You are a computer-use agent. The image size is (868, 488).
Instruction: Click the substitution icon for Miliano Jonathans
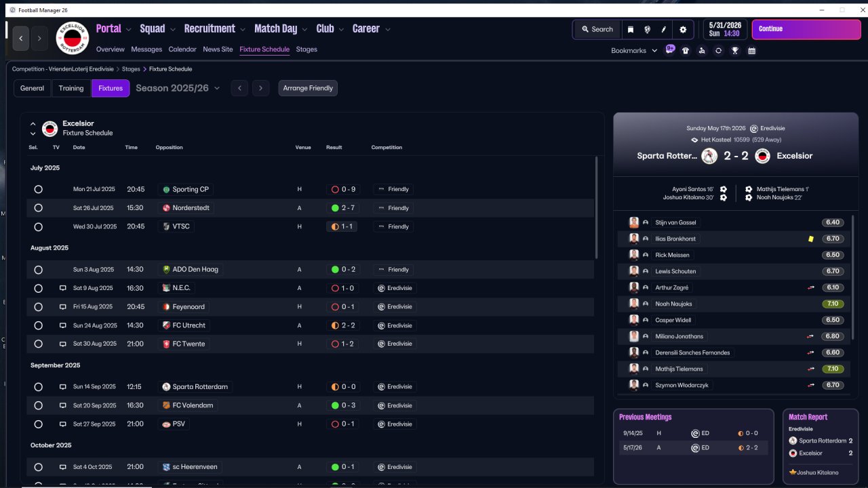(810, 336)
